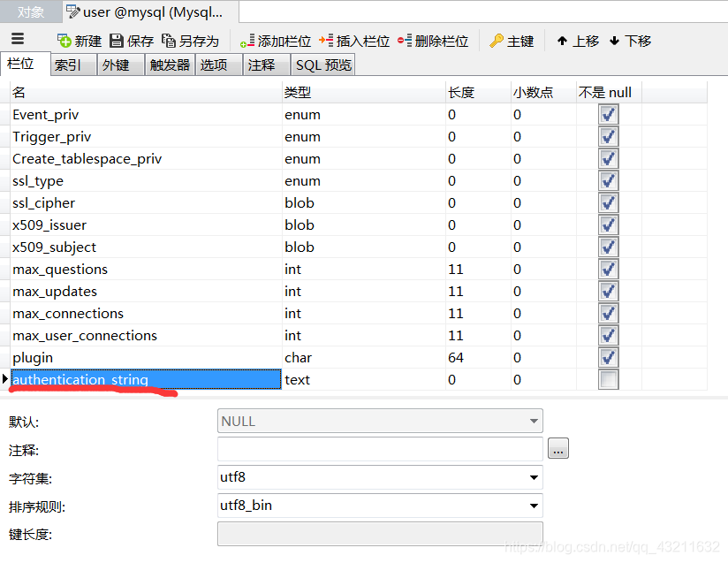Click length cell 64 of plugin
The height and width of the screenshot is (563, 728).
click(x=478, y=358)
